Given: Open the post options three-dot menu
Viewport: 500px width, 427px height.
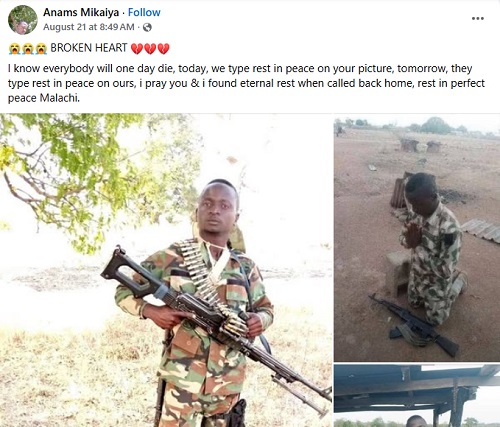Looking at the screenshot, I should 478,18.
